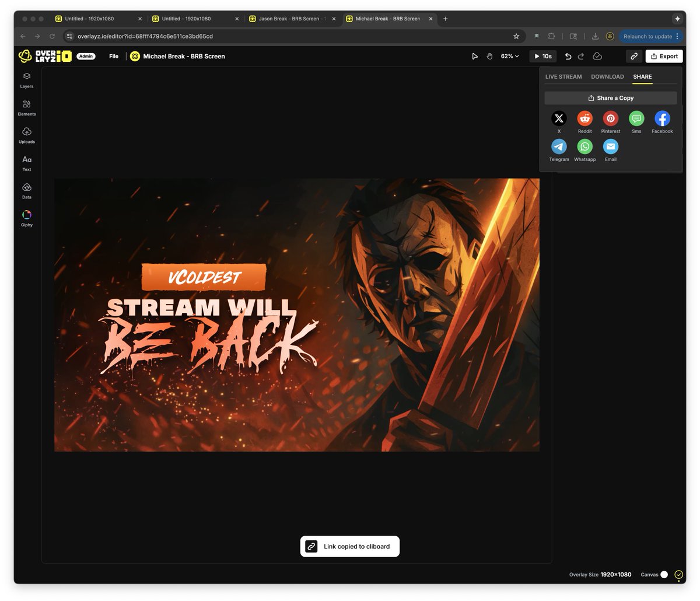This screenshot has height=601, width=700.
Task: Click the Link copied to clipboard toast
Action: click(350, 546)
